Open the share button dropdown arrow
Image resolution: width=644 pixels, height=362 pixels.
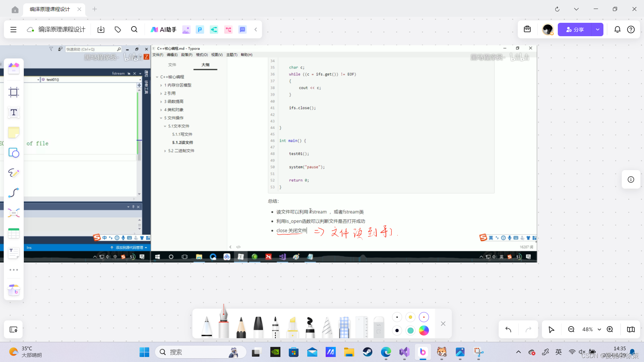point(597,29)
